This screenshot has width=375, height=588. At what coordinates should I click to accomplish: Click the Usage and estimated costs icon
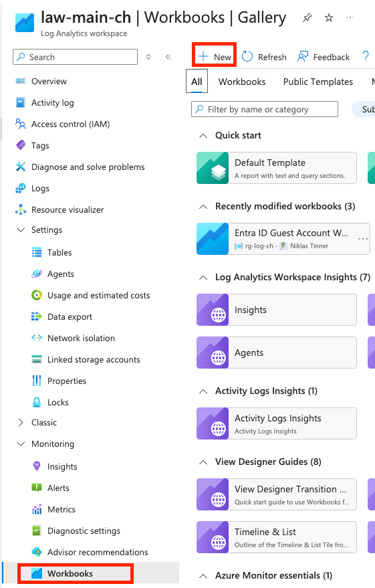click(x=37, y=295)
